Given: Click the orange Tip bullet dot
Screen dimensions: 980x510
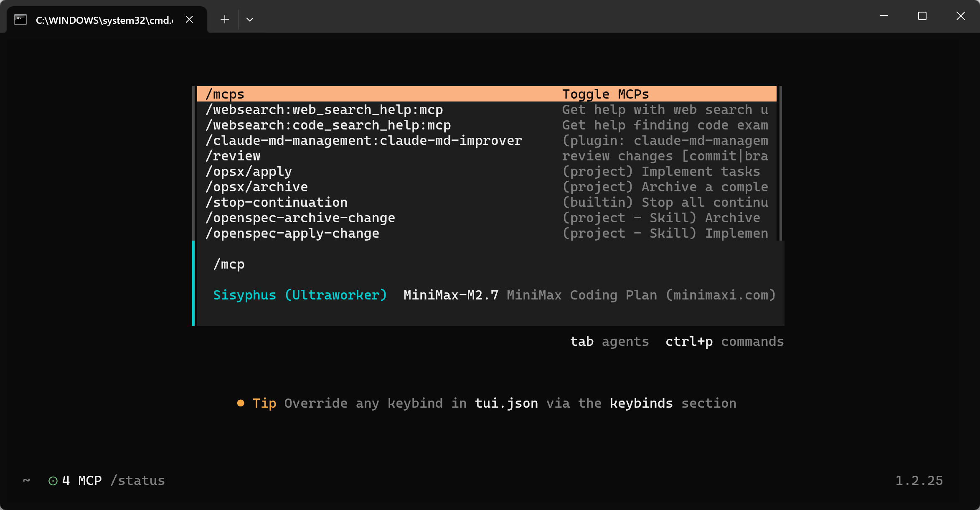Looking at the screenshot, I should coord(241,403).
